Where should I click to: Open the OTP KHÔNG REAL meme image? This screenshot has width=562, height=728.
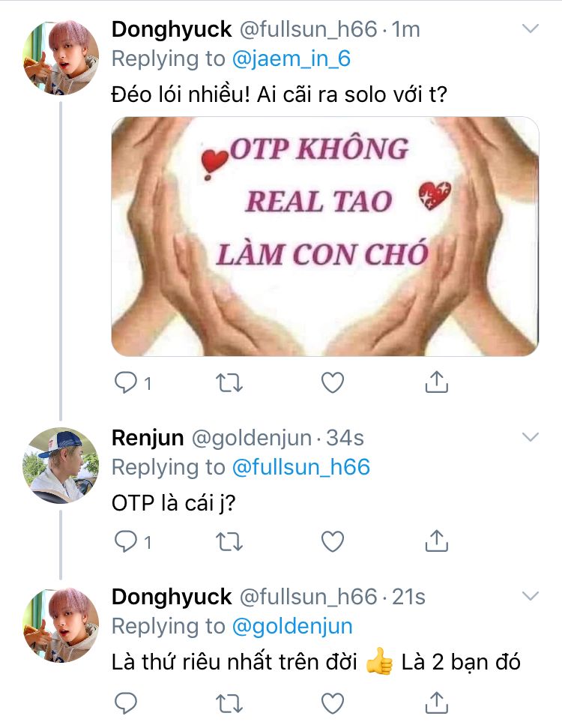324,236
